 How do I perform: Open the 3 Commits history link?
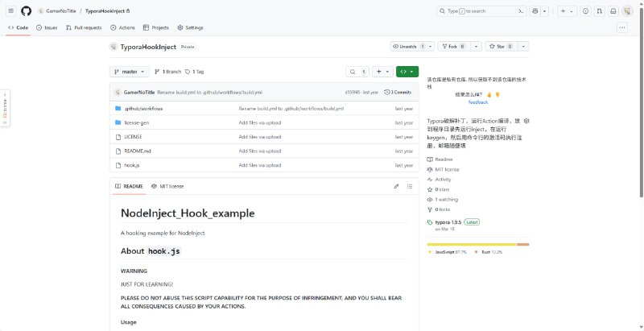pos(398,92)
